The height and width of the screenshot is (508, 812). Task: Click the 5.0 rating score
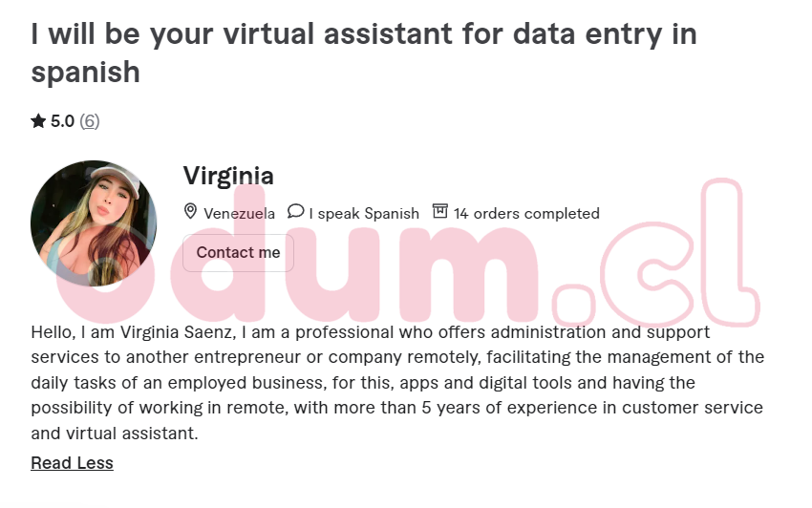point(62,121)
